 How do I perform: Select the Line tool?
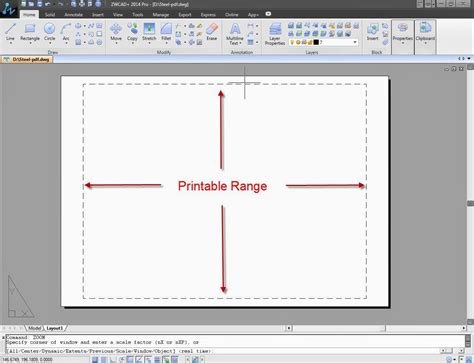10,32
